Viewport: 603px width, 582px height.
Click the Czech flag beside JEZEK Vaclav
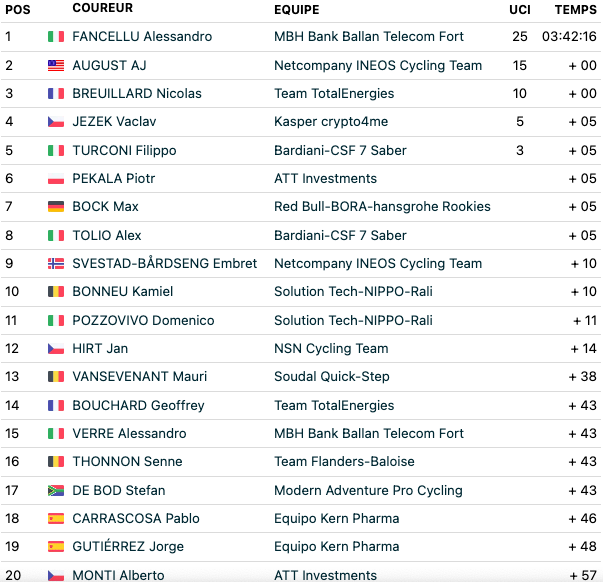tap(56, 122)
